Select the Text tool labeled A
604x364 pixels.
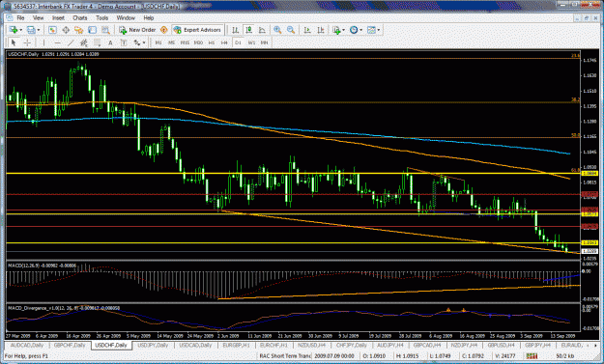point(110,42)
